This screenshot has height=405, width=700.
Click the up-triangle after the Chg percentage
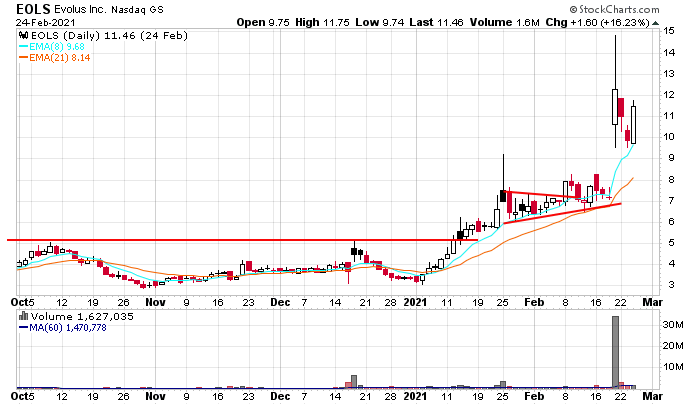click(x=655, y=23)
